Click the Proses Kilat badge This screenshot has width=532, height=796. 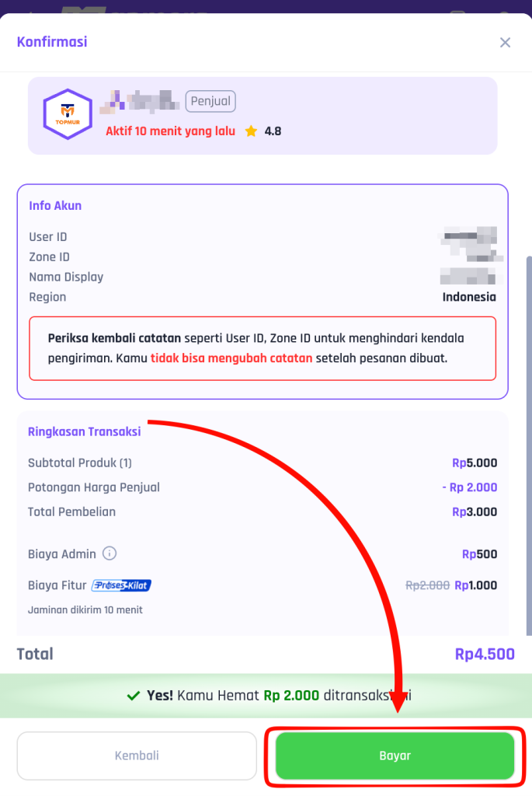coord(121,585)
